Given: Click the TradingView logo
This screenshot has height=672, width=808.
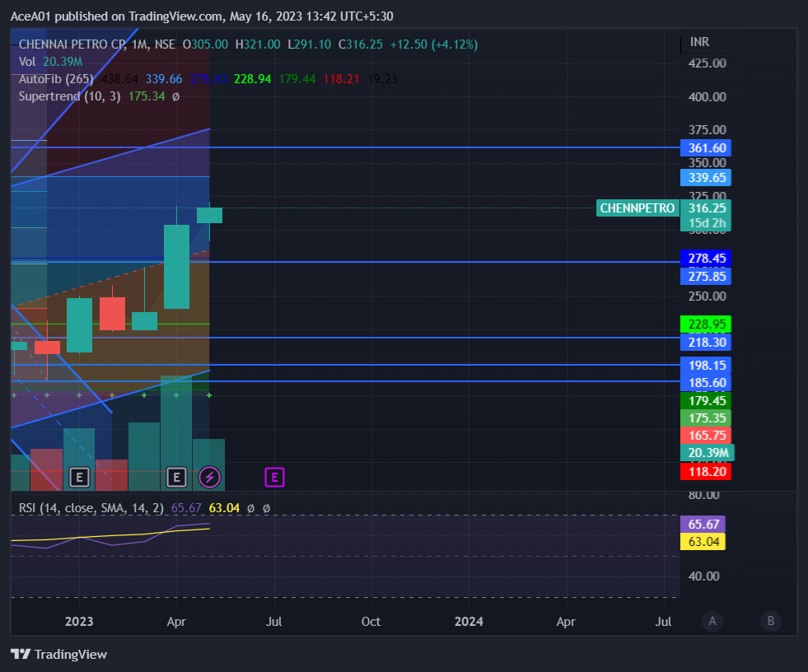Looking at the screenshot, I should pos(58,655).
